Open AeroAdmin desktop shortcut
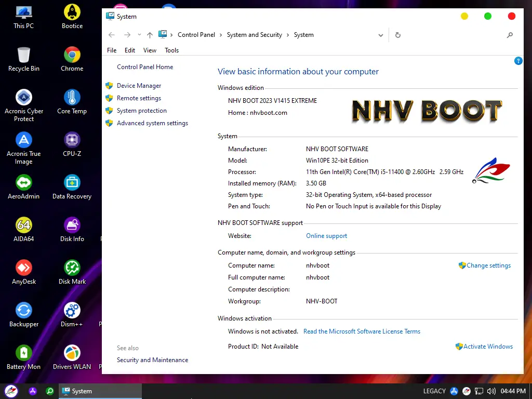The image size is (532, 399). pyautogui.click(x=24, y=187)
